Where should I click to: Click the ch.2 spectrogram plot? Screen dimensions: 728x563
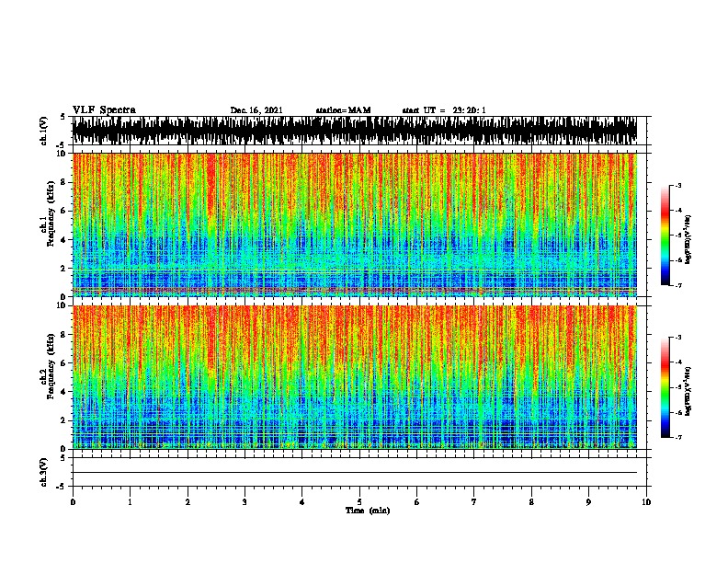tap(355, 377)
